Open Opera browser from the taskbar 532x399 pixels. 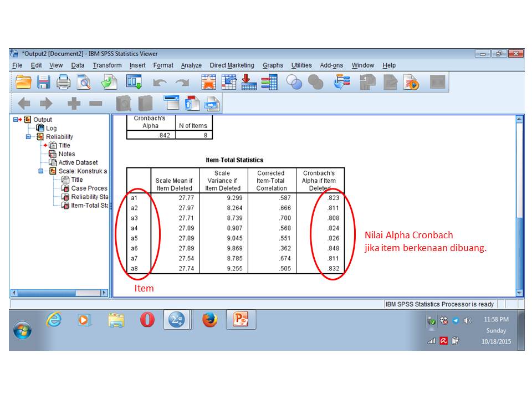tap(147, 320)
